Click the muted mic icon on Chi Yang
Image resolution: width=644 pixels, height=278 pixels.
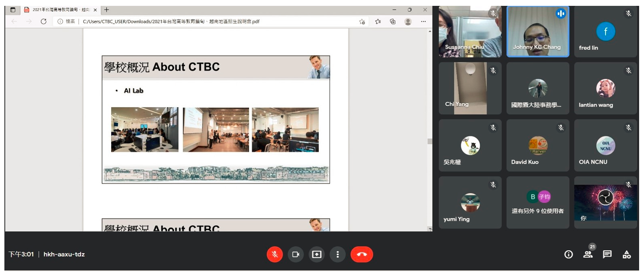pyautogui.click(x=493, y=71)
